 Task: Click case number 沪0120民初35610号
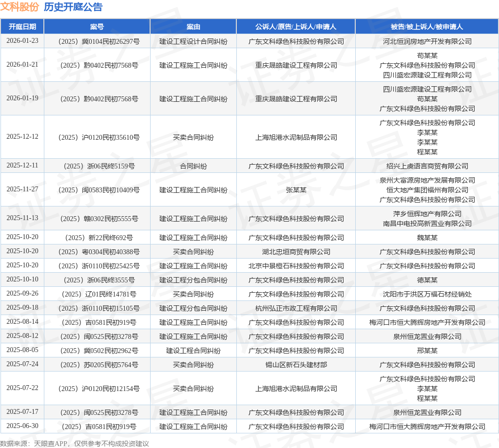[x=99, y=137]
